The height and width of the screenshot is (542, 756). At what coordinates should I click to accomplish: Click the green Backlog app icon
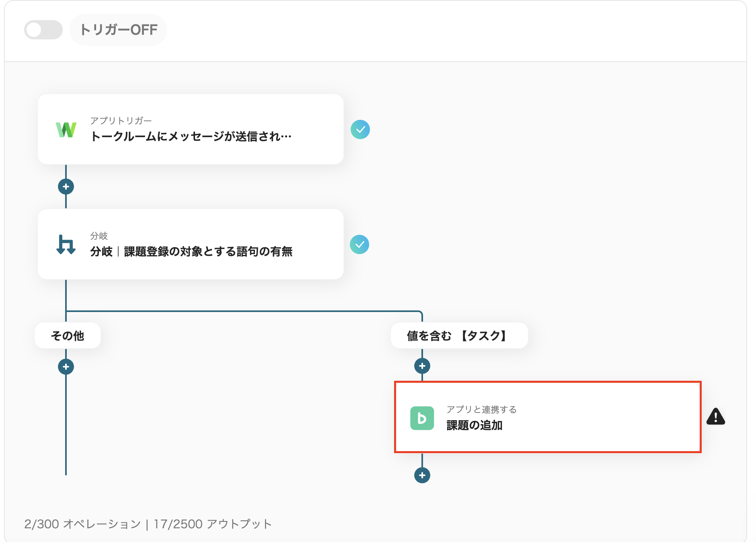pos(422,418)
